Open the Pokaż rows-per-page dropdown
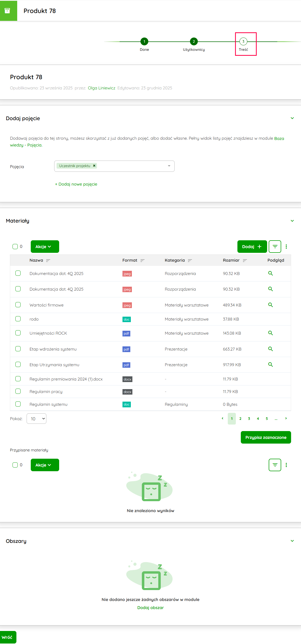 36,419
